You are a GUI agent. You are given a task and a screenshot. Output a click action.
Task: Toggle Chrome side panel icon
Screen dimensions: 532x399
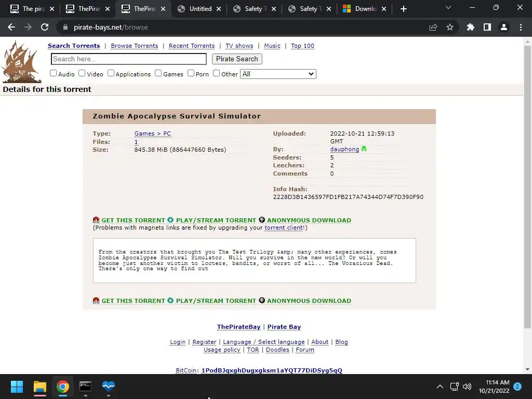(x=487, y=27)
